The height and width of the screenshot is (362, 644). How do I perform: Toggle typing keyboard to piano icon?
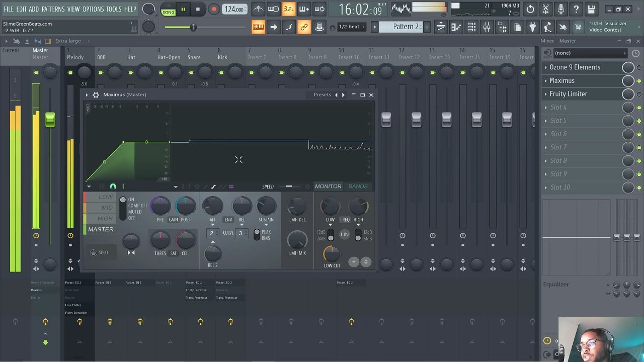(258, 27)
